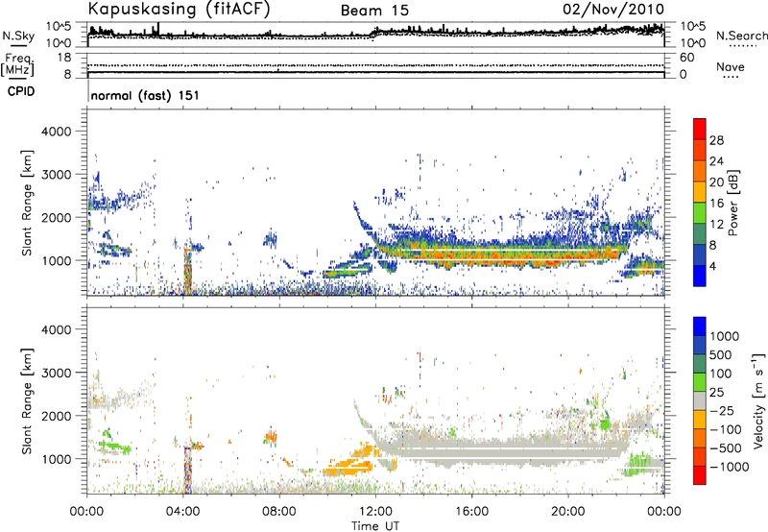Select the 12:00 time tick label
The height and width of the screenshot is (532, 768).
tap(375, 512)
